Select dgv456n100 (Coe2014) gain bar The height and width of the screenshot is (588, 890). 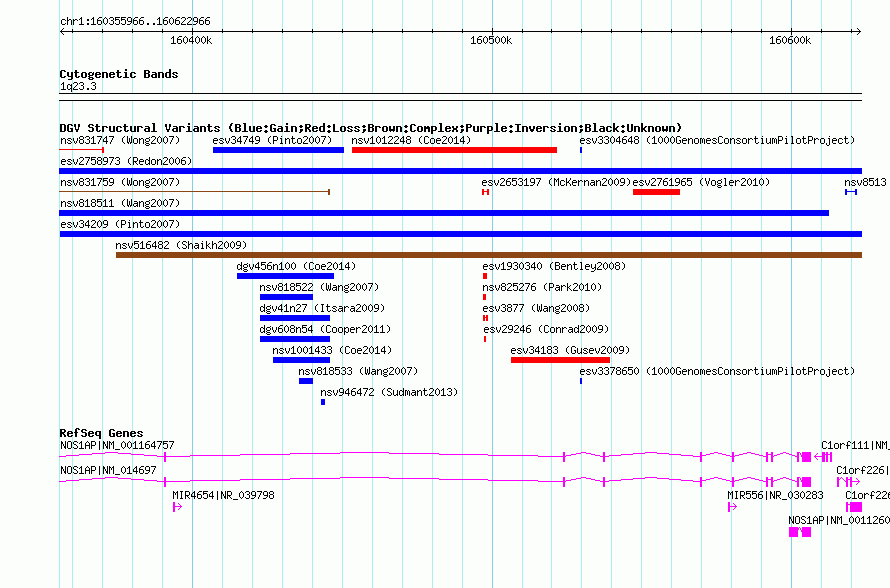286,276
